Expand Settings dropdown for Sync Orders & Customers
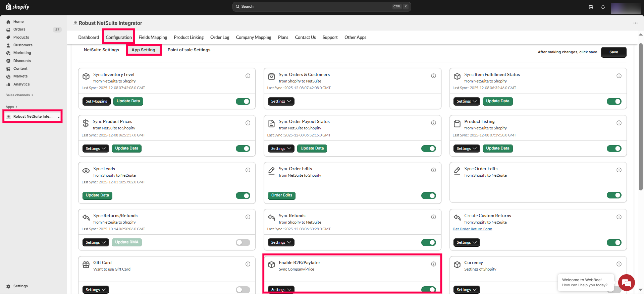Screen dimensions: 644x294 pos(281,101)
